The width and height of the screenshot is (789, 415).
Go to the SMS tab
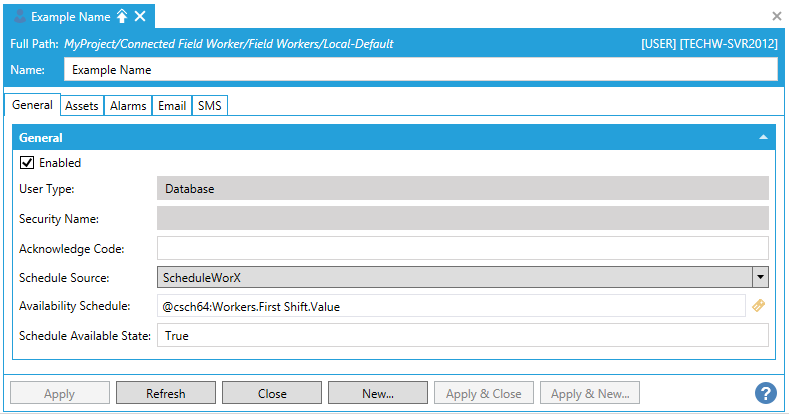(210, 105)
